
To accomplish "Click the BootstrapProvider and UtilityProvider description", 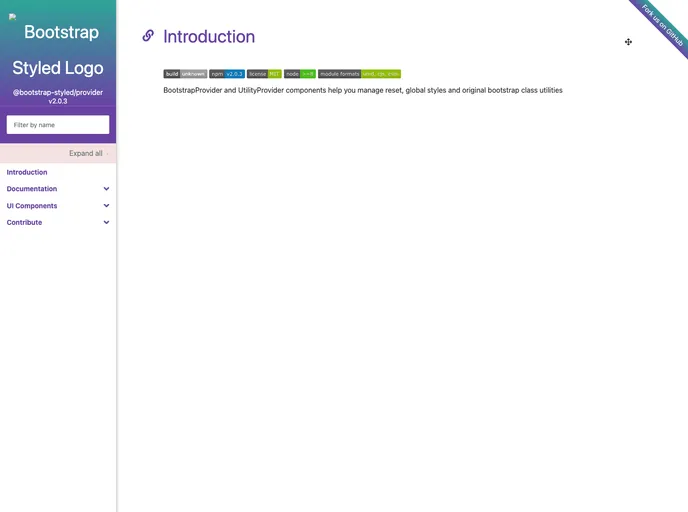I will tap(363, 90).
